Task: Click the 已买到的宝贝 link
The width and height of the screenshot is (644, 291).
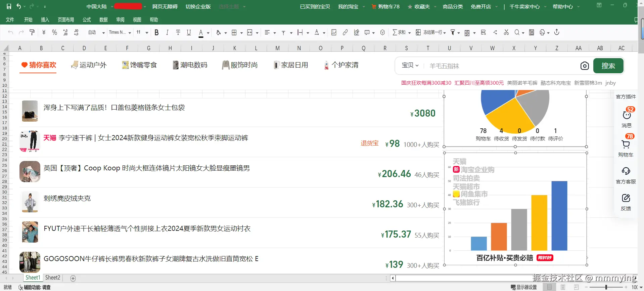Action: tap(315, 6)
